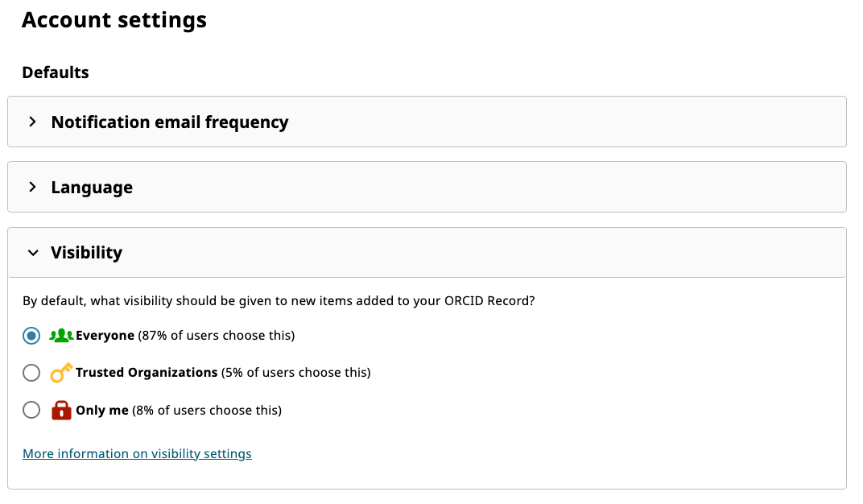
Task: Pick the Only me radio button
Action: pyautogui.click(x=31, y=411)
